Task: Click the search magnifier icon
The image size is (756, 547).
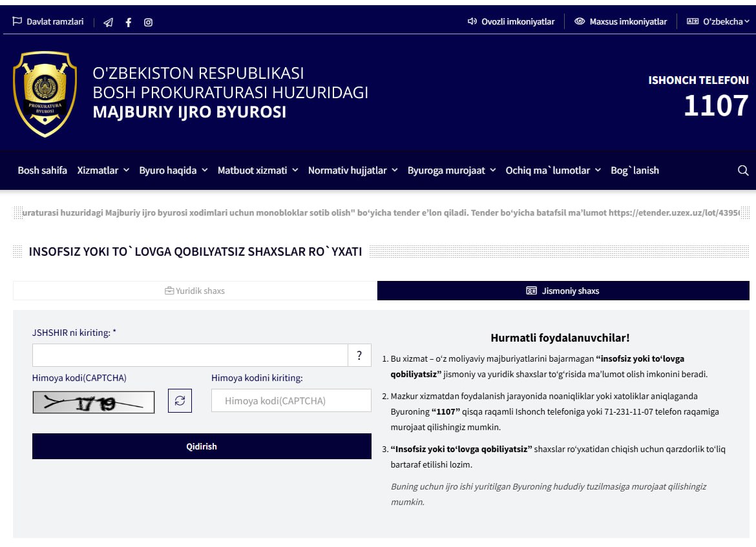Action: pos(743,170)
